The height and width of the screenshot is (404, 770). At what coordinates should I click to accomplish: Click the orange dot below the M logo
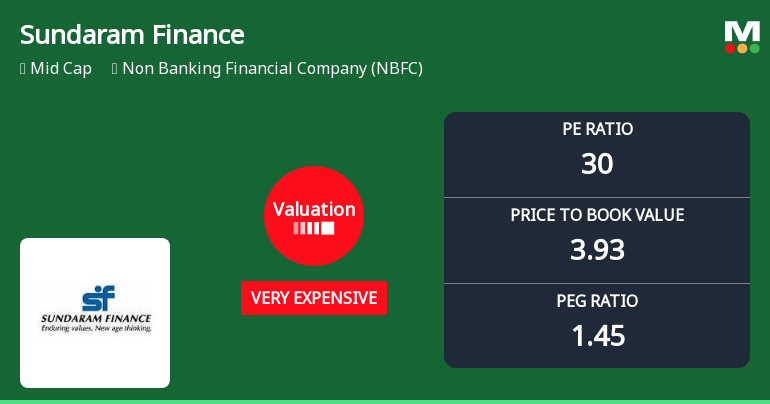pos(742,48)
